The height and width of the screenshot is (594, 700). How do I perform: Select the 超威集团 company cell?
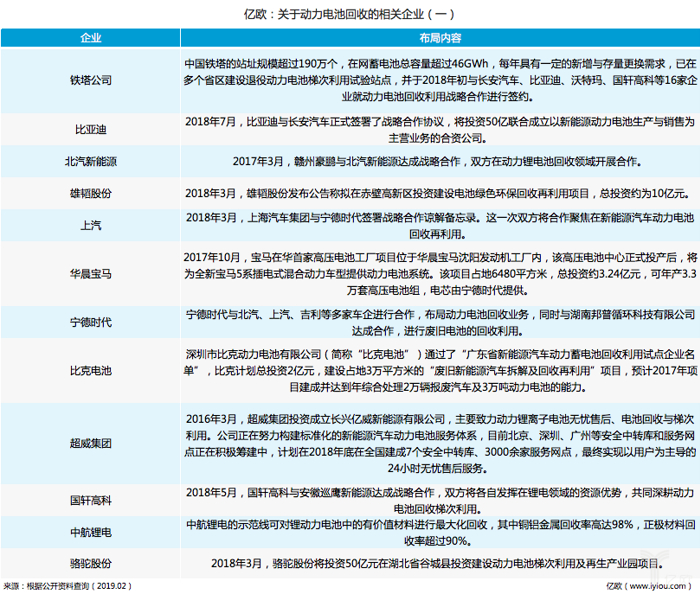(91, 444)
